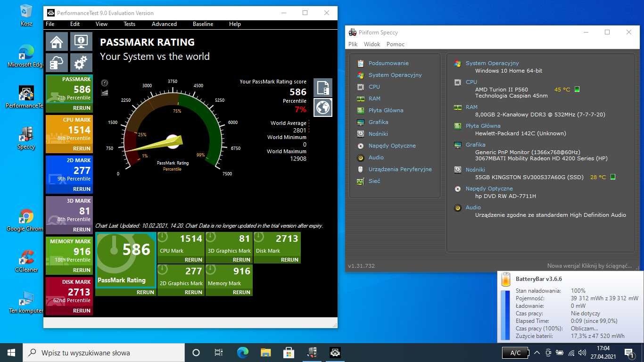Select Grafika in Speccy sidebar
The height and width of the screenshot is (362, 644).
coord(378,122)
